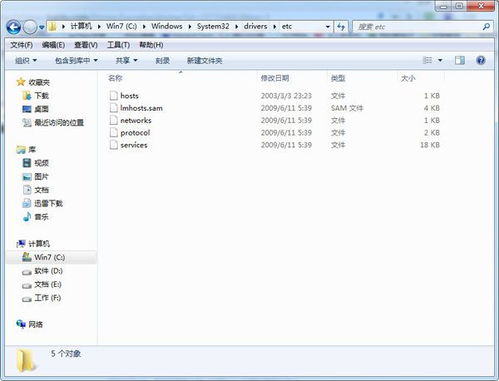Sort by the 修改日期 column header
The width and height of the screenshot is (499, 381).
click(x=275, y=78)
